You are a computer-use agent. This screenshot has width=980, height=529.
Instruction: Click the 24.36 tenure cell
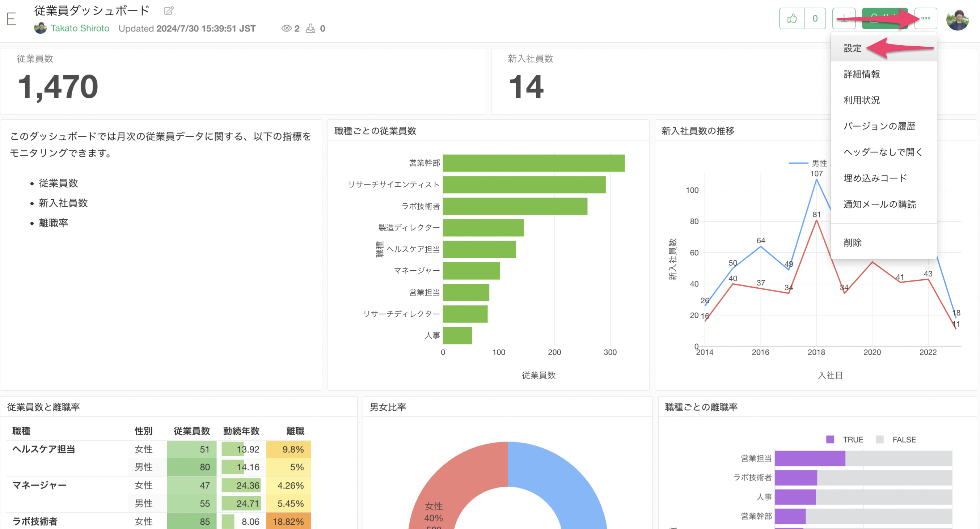(x=241, y=485)
